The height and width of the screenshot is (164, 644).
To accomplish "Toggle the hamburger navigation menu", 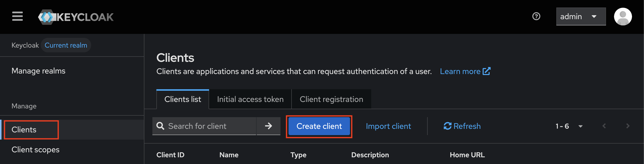I will pyautogui.click(x=17, y=16).
